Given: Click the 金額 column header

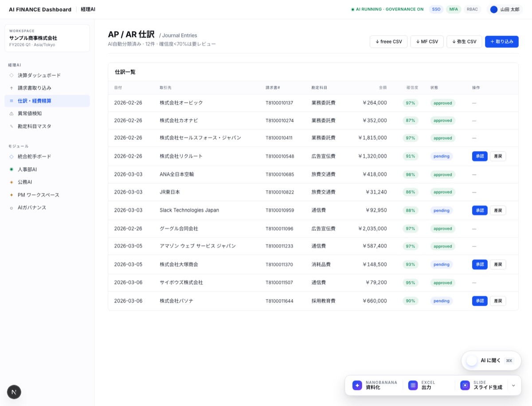Looking at the screenshot, I should 383,88.
